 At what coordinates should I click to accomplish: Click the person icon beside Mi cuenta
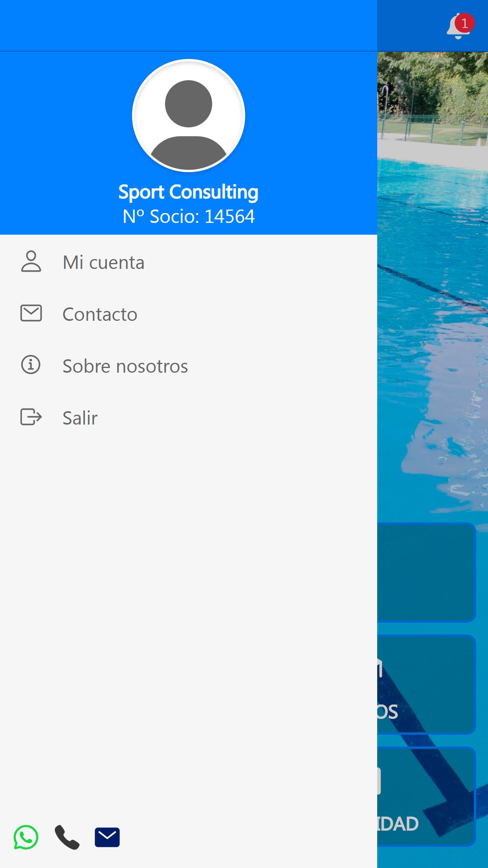tap(31, 261)
